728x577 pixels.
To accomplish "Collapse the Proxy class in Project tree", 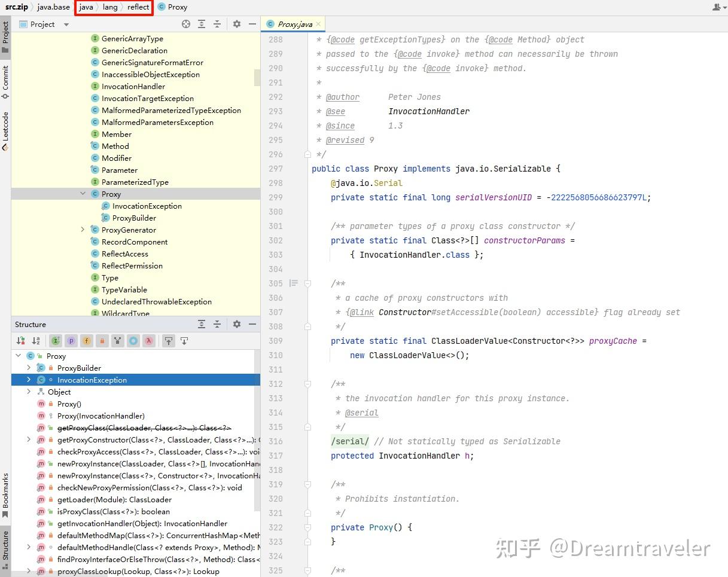I will click(x=82, y=194).
